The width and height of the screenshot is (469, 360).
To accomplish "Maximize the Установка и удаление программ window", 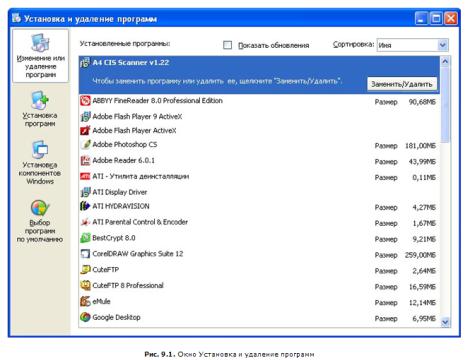I will pyautogui.click(x=436, y=18).
